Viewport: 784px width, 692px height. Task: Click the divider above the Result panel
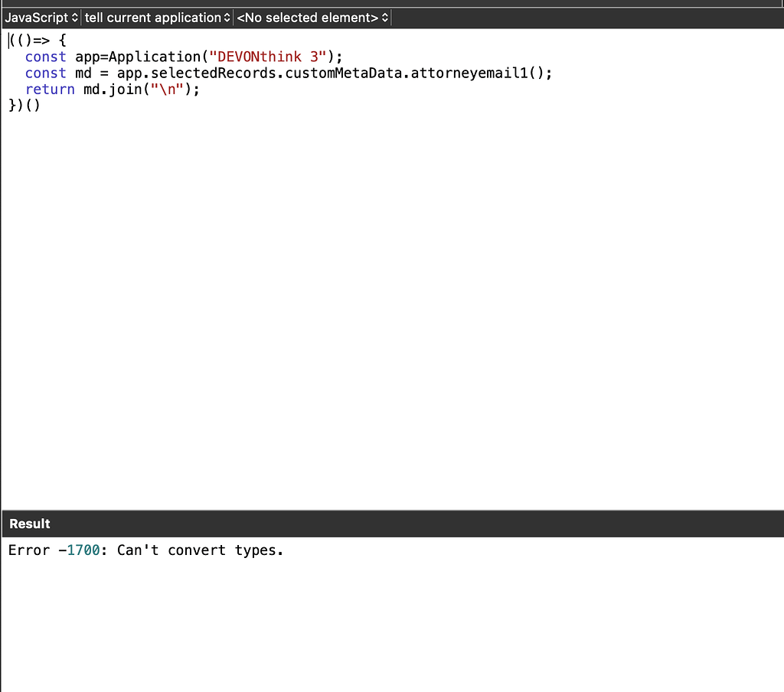(x=392, y=511)
